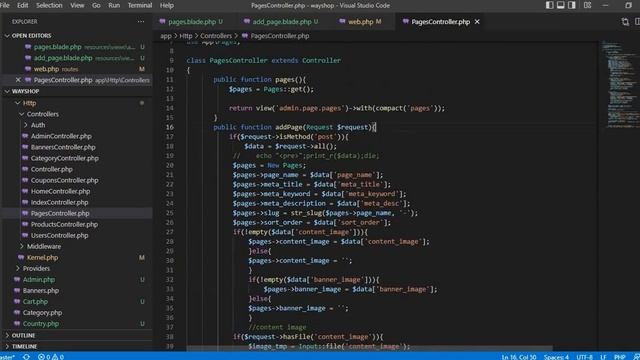Open Banners.php file
This screenshot has width=640, height=360.
[x=77, y=291]
